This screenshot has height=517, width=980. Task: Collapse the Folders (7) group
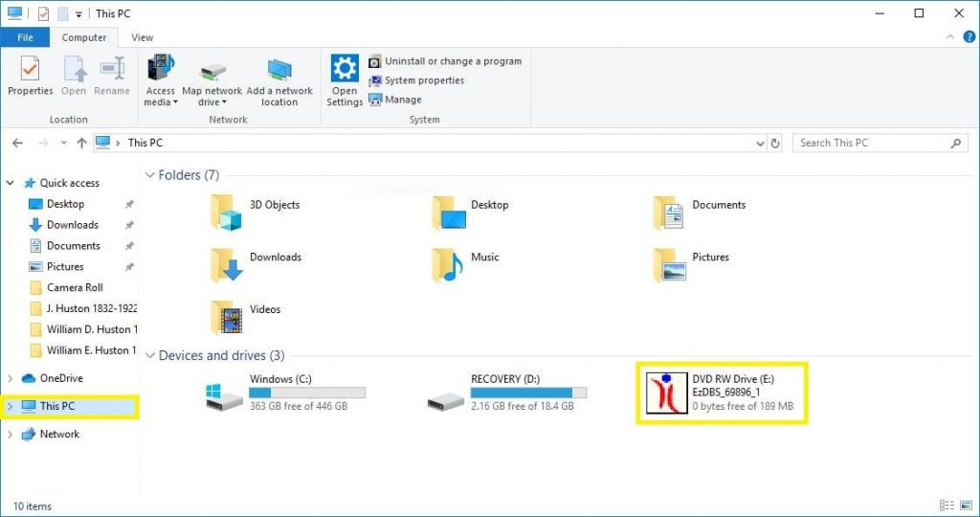coord(150,175)
